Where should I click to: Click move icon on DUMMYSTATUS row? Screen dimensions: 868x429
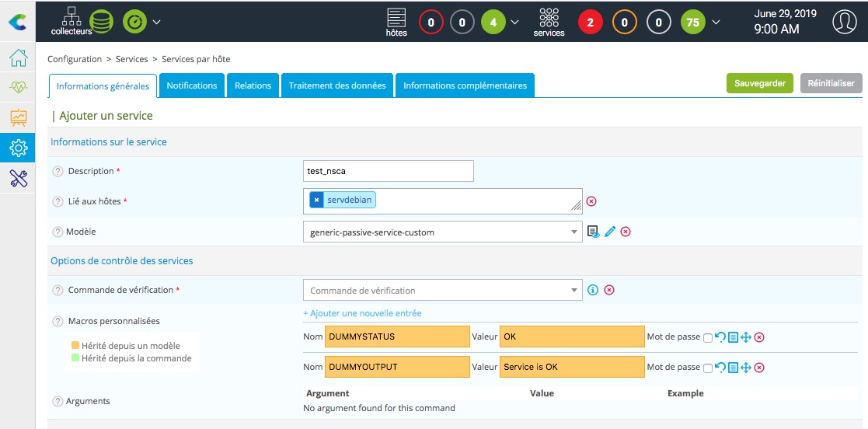pos(746,337)
